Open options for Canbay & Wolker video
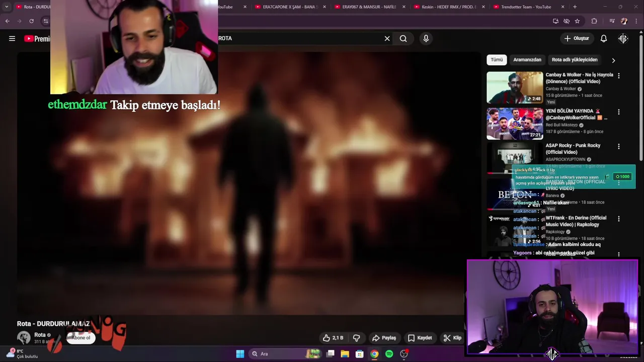This screenshot has height=362, width=644. point(619,75)
